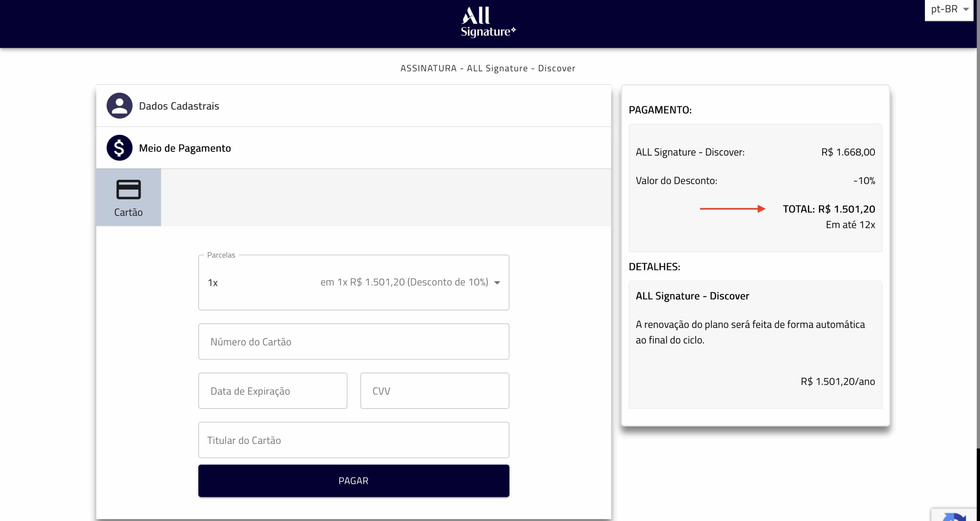The height and width of the screenshot is (521, 980).
Task: Click the DETALHES: heading
Action: (654, 267)
